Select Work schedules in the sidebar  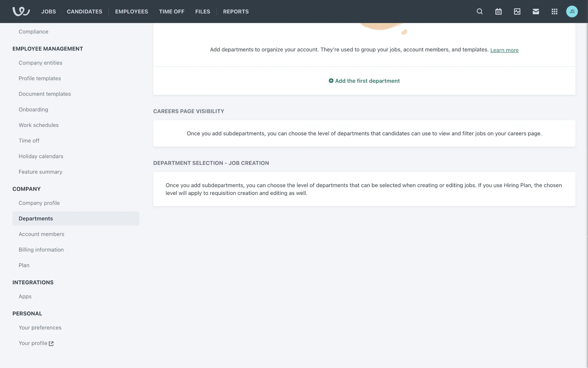tap(39, 125)
